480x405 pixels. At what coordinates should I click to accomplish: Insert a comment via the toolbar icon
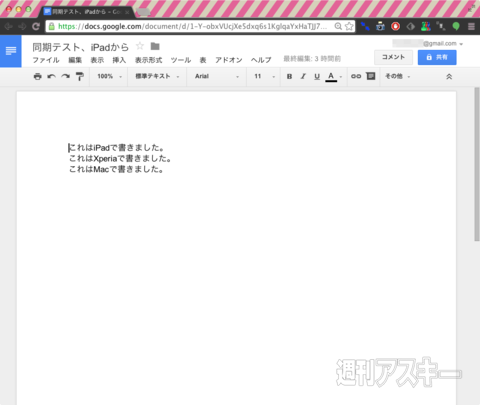(x=371, y=76)
